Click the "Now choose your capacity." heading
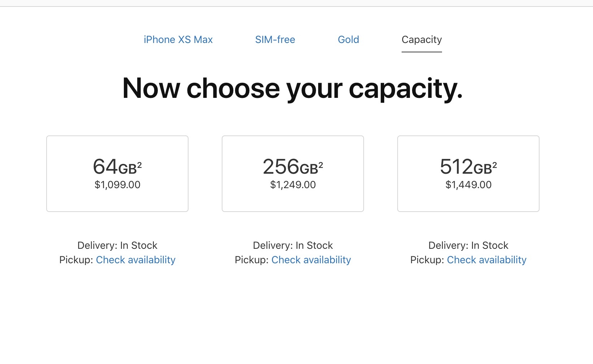 click(x=293, y=88)
